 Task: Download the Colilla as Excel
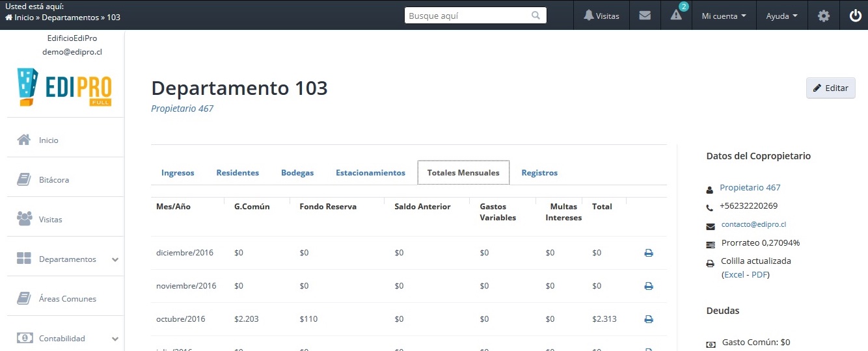[734, 274]
